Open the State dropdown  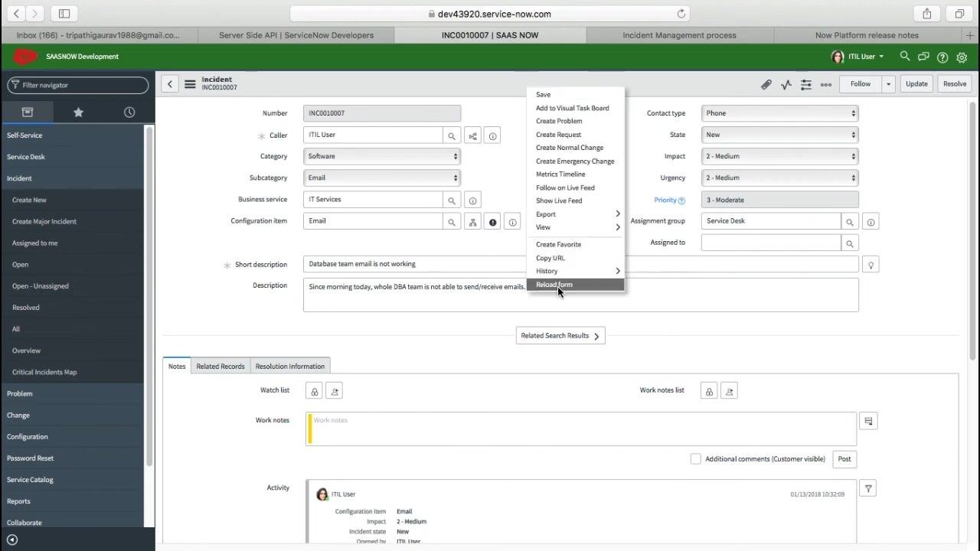pos(779,135)
